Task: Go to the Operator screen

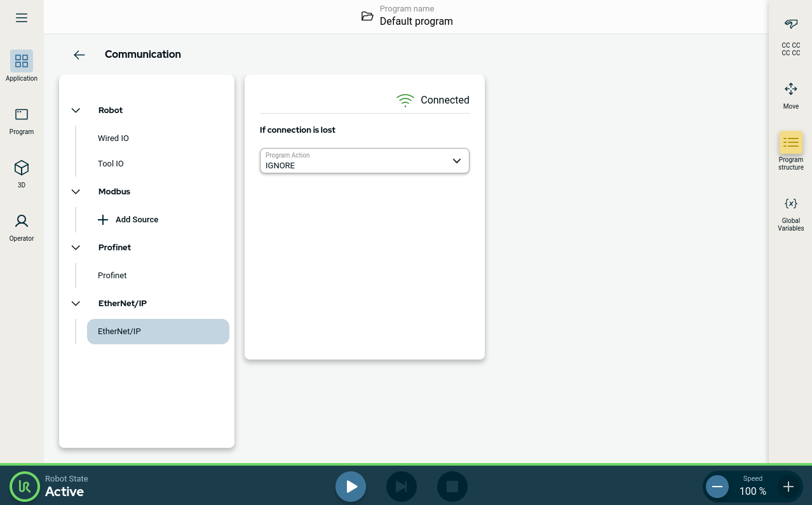Action: click(x=22, y=227)
